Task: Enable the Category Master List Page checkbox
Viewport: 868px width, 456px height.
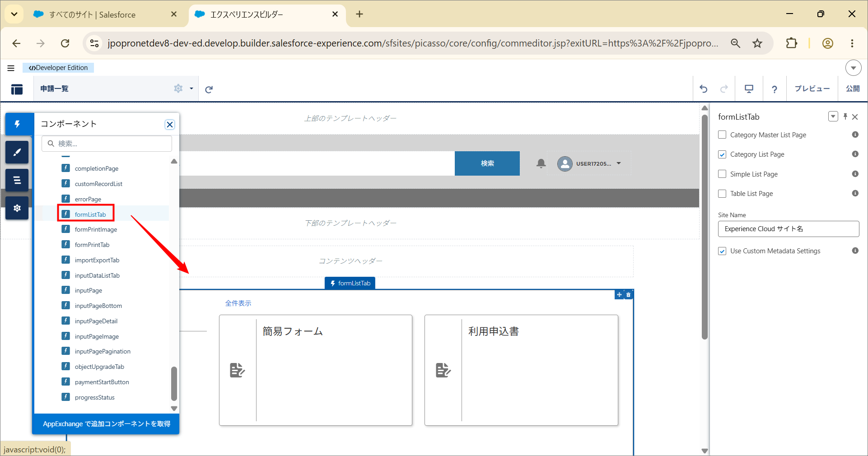Action: pyautogui.click(x=722, y=135)
